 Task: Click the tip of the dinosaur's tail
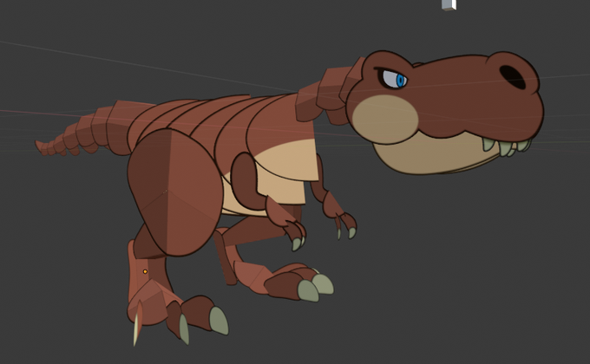tap(38, 145)
